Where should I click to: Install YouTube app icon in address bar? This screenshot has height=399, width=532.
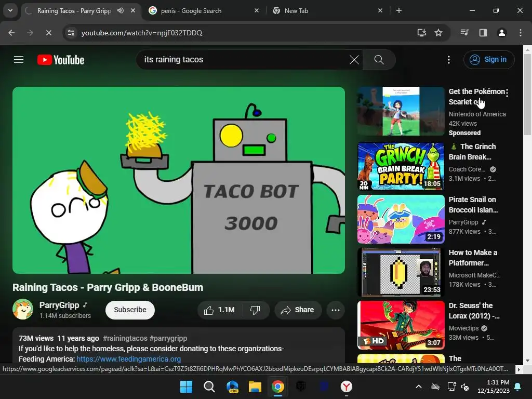pyautogui.click(x=422, y=33)
